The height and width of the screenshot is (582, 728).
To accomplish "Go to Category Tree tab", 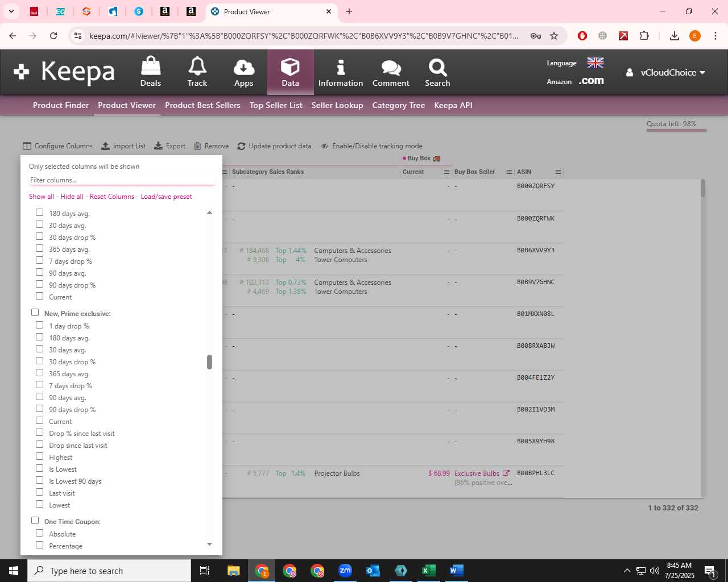I will (x=399, y=105).
